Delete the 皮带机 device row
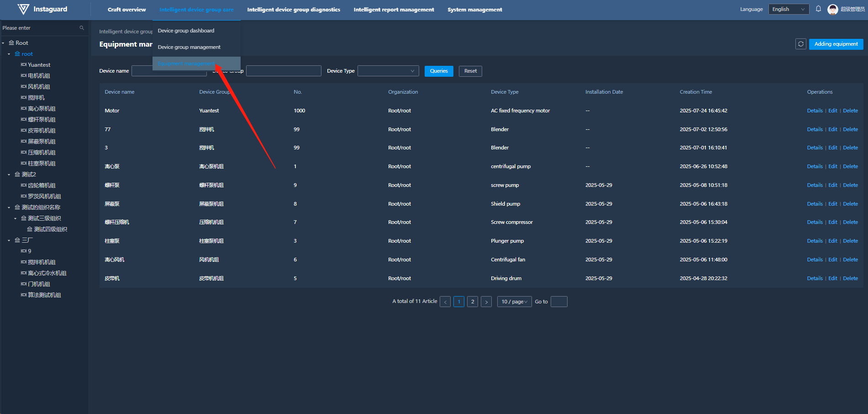 (x=850, y=278)
